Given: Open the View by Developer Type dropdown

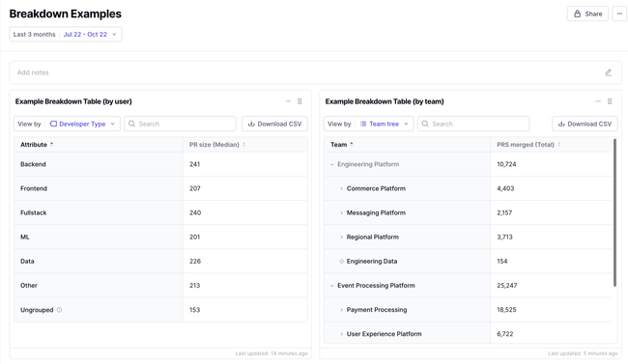Looking at the screenshot, I should (x=67, y=124).
